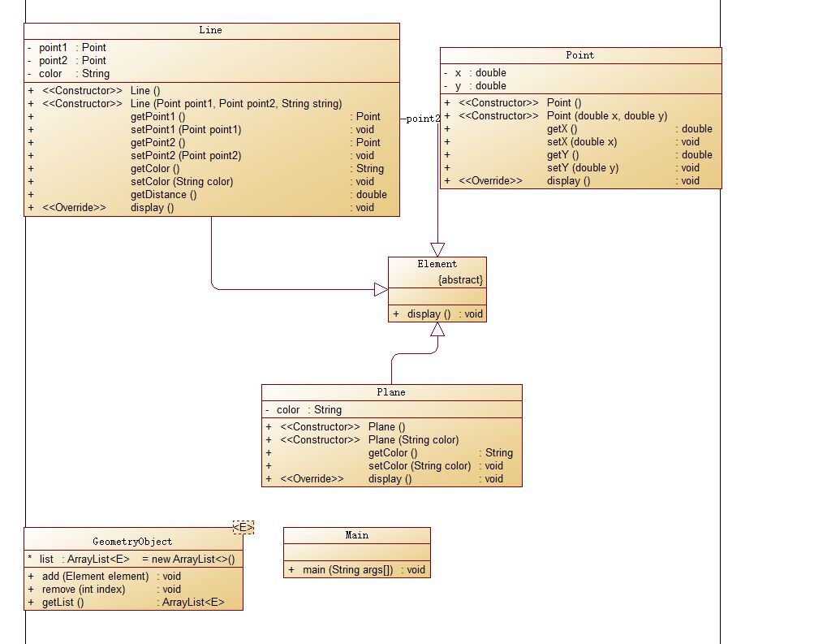The image size is (840, 644).
Task: Select the Line () default constructor
Action: pos(94,91)
